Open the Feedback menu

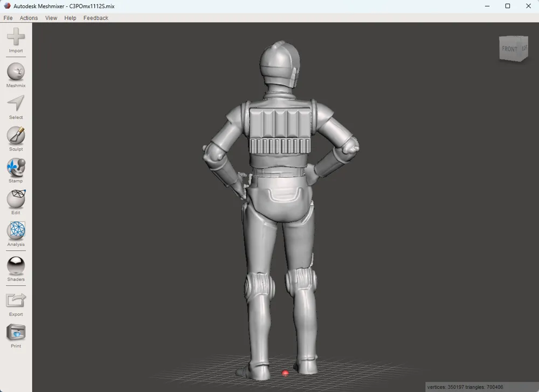[x=95, y=18]
